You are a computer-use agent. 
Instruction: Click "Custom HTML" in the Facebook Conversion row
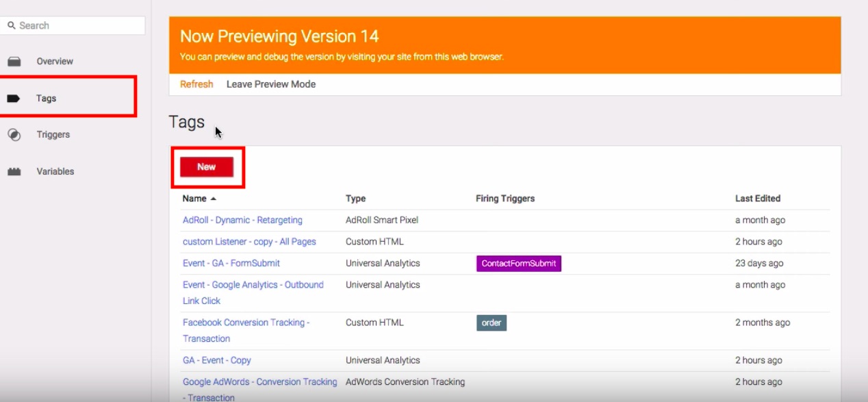[374, 323]
